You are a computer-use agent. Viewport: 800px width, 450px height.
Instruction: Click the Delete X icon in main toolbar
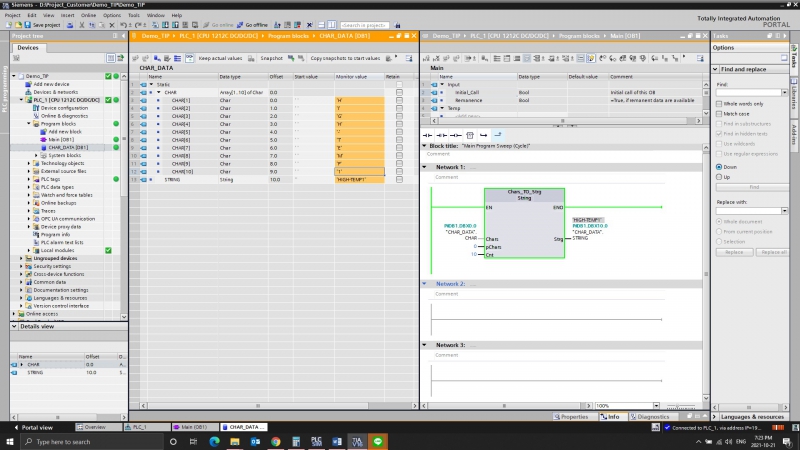coord(112,25)
